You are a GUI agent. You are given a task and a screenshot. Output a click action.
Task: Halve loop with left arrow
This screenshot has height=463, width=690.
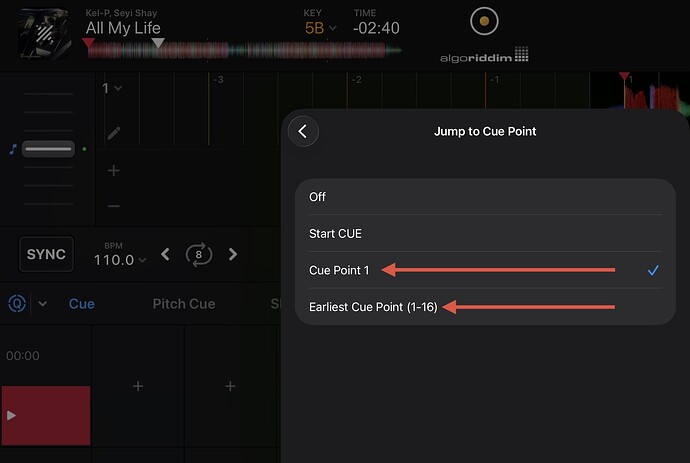tap(166, 254)
